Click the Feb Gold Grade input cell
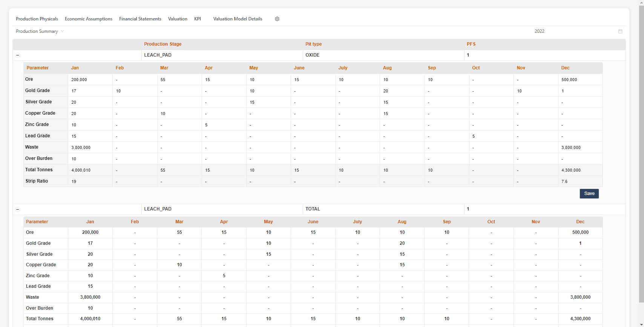This screenshot has height=327, width=644. (x=134, y=91)
